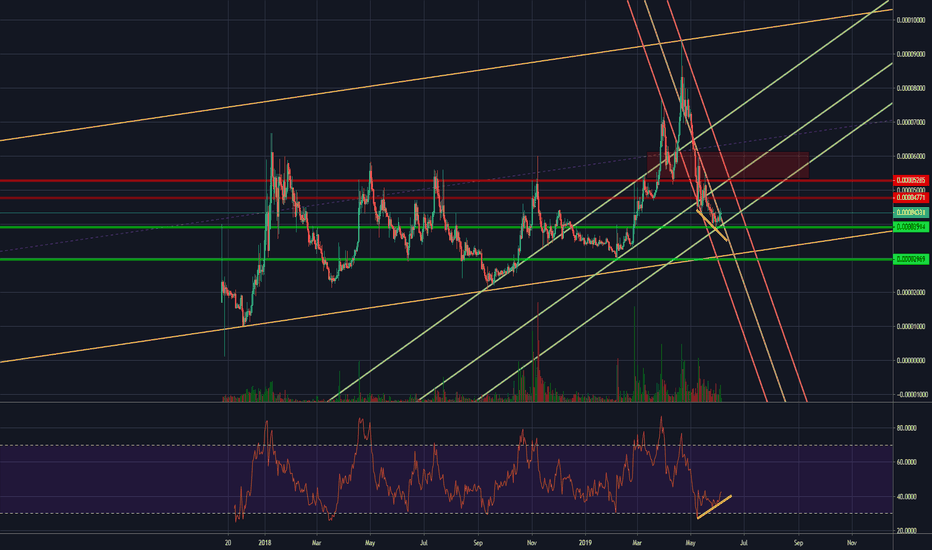This screenshot has height=550, width=932.
Task: Click the 0.00008000 price axis label
Action: [x=911, y=88]
